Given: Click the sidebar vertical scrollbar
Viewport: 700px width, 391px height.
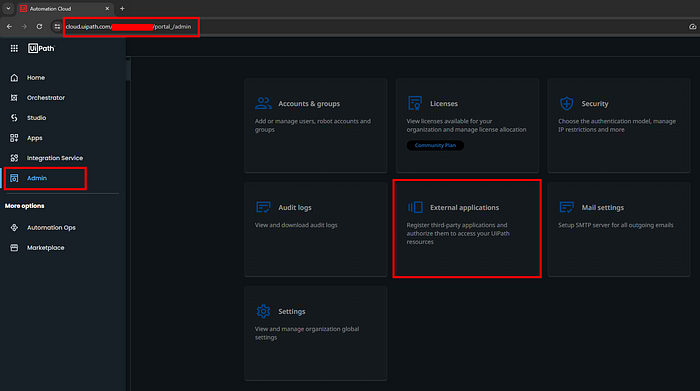Looking at the screenshot, I should [128, 71].
